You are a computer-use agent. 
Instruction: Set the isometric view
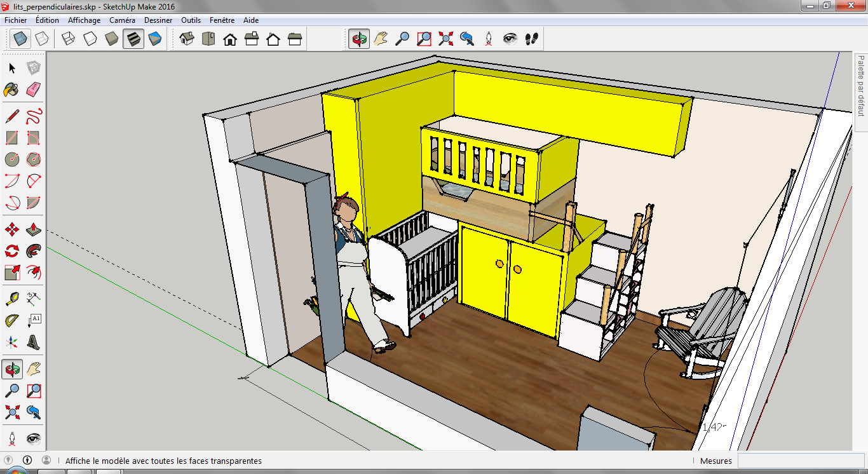tap(187, 39)
